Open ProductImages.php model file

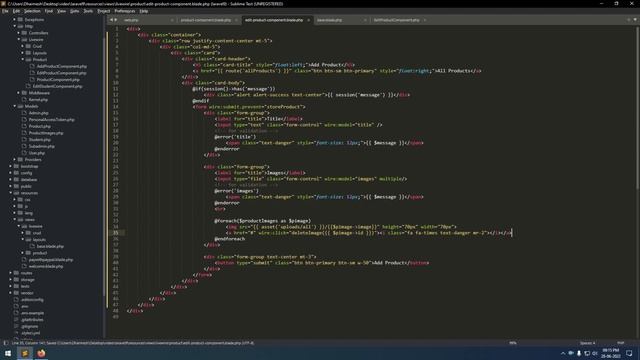click(x=46, y=133)
